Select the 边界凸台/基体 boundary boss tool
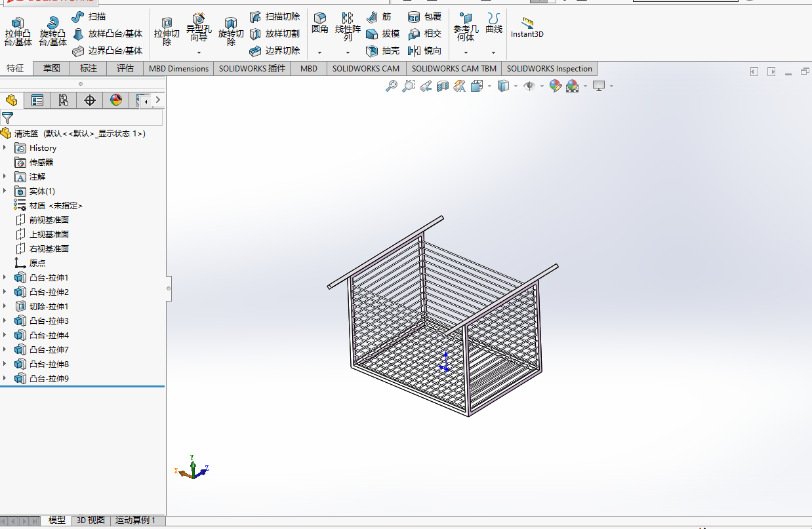Viewport: 812px width, 529px height. coord(108,50)
